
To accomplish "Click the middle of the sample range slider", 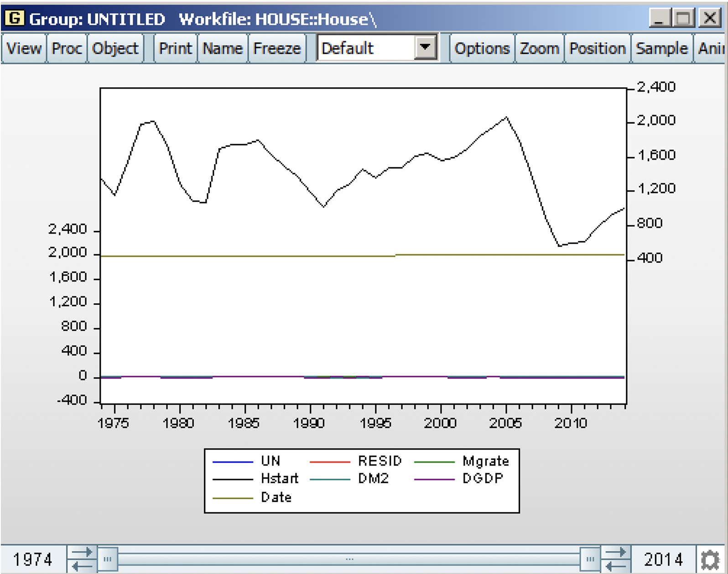I will [349, 559].
